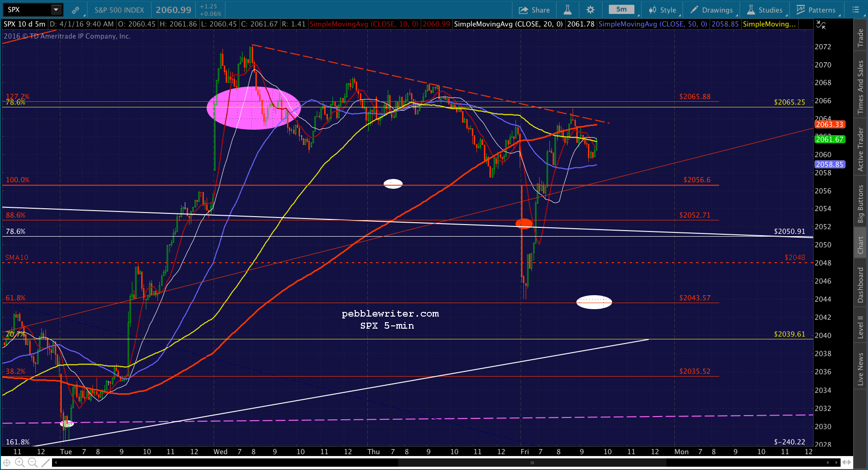868x470 pixels.
Task: Click the zoom in magnifier icon
Action: click(20, 463)
